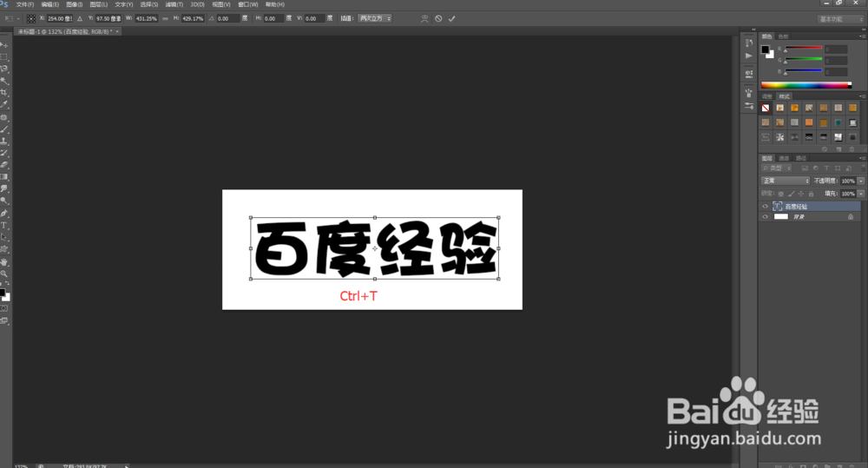
Task: Select the Brush tool
Action: (x=3, y=129)
